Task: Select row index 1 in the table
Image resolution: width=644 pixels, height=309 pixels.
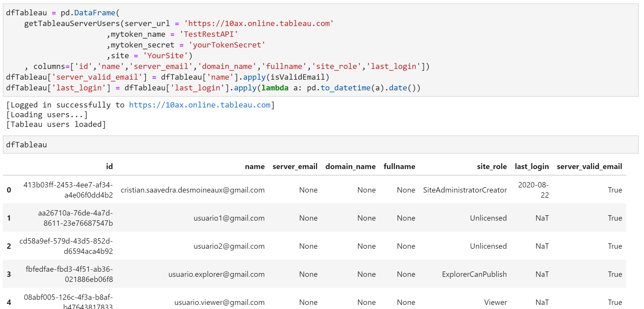Action: (x=9, y=218)
